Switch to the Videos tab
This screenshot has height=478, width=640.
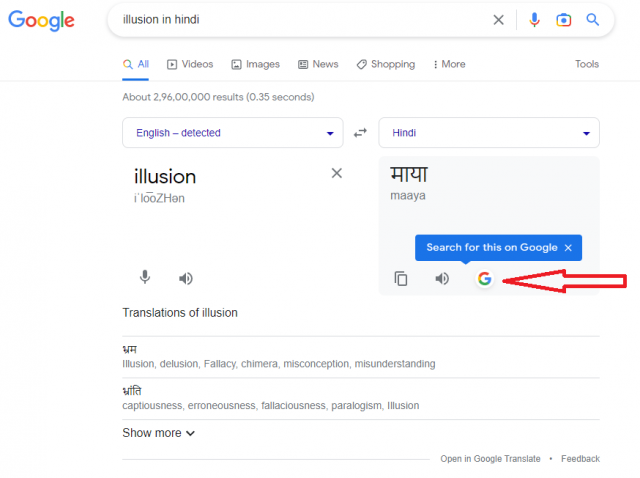(x=190, y=64)
